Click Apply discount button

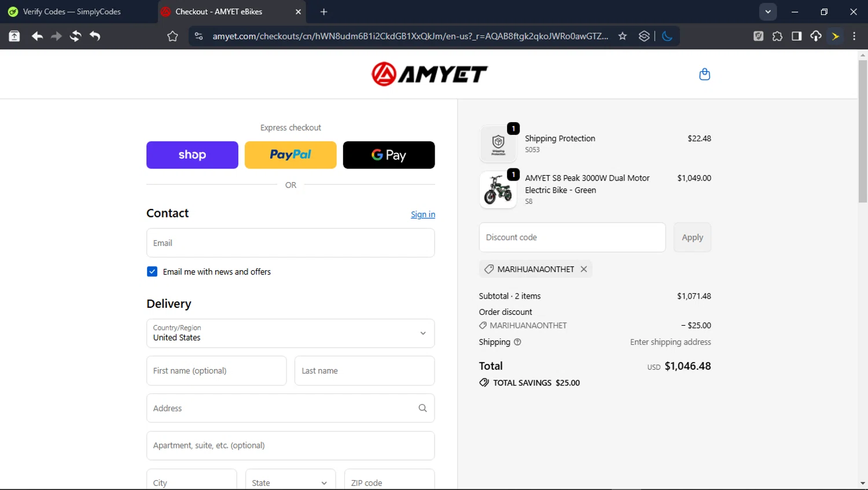click(x=692, y=237)
